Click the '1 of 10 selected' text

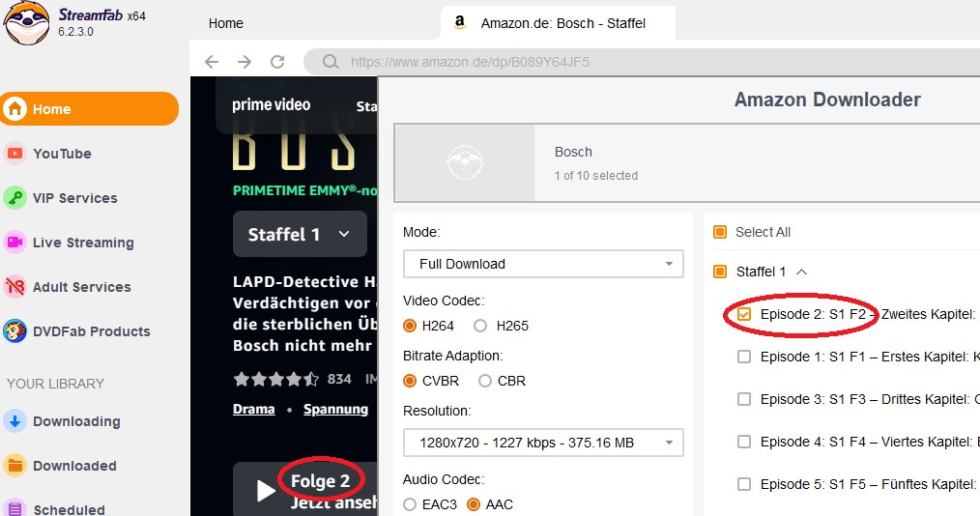point(595,176)
